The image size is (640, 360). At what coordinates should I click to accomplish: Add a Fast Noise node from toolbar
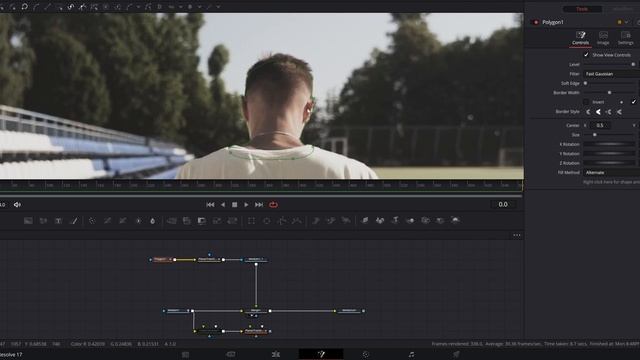pyautogui.click(x=43, y=221)
